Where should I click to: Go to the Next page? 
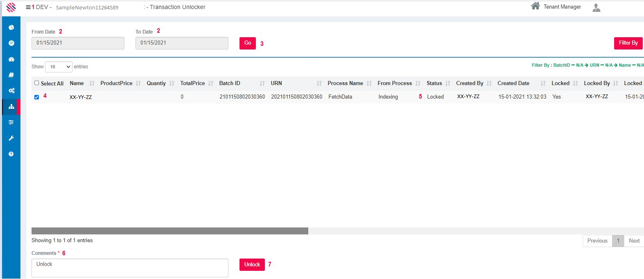[x=634, y=241]
